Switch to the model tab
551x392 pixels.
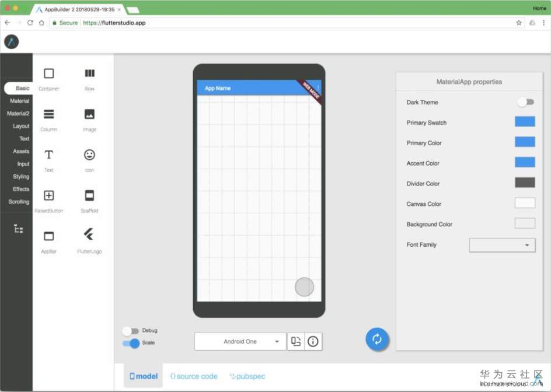[x=144, y=376]
